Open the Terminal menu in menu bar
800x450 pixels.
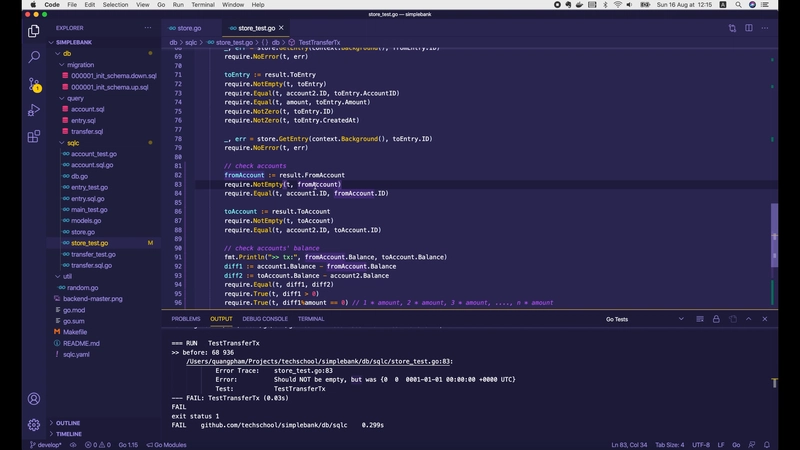pyautogui.click(x=204, y=5)
